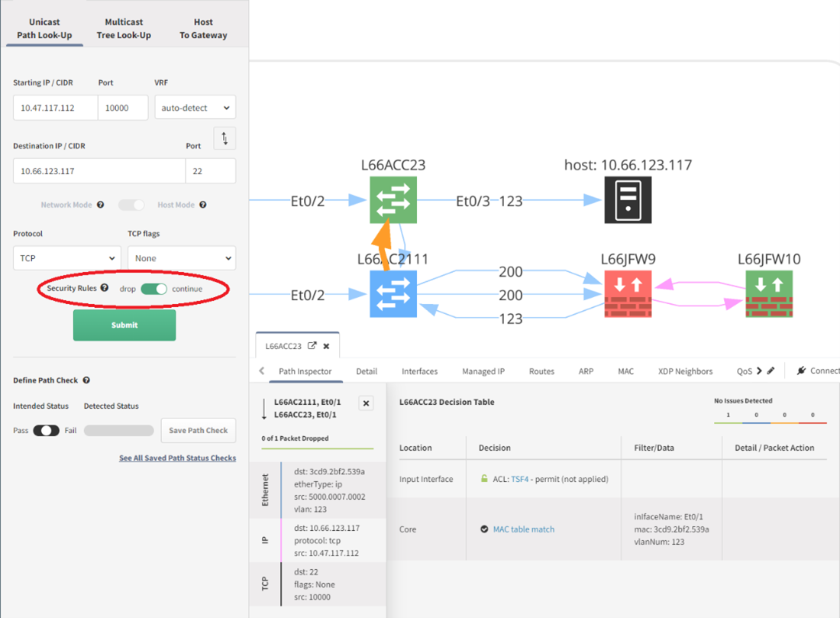Open the VRF auto-detect dropdown

[195, 107]
